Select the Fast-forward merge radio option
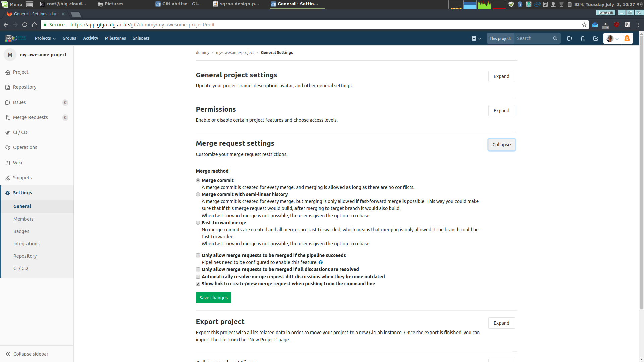644x362 pixels. pos(198,223)
